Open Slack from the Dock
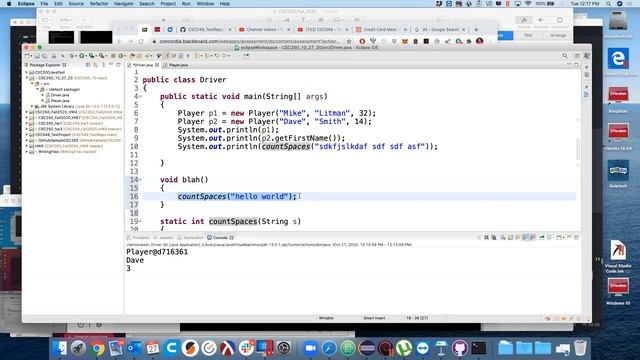 [x=247, y=348]
